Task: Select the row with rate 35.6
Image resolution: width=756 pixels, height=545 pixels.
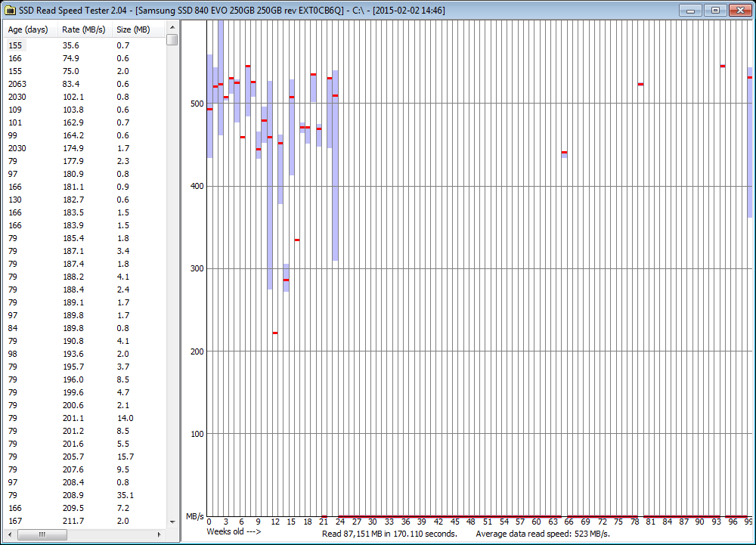Action: pos(85,45)
